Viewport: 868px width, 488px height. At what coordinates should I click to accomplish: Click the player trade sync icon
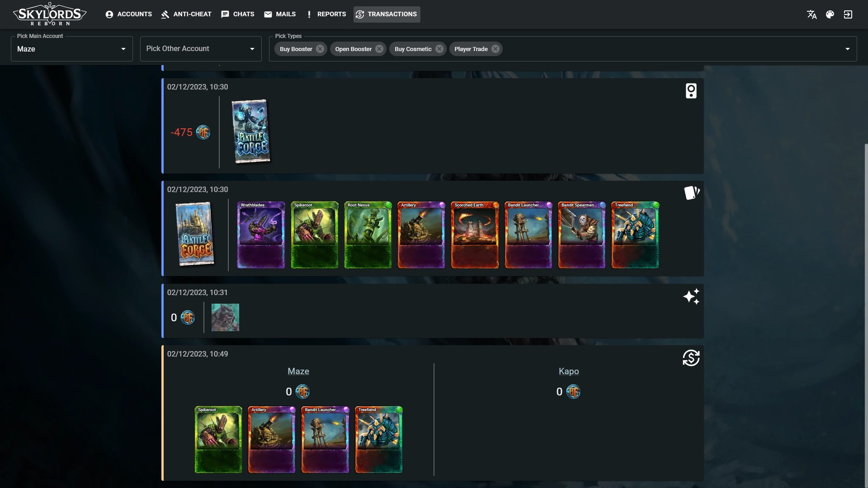coord(691,357)
